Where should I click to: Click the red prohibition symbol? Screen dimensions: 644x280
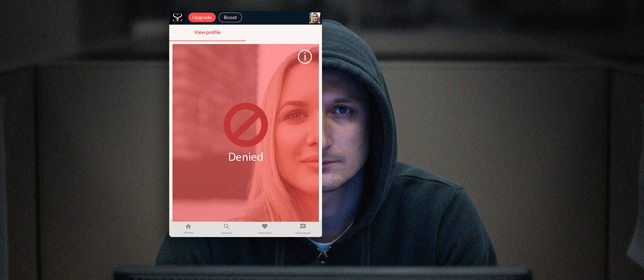[246, 125]
